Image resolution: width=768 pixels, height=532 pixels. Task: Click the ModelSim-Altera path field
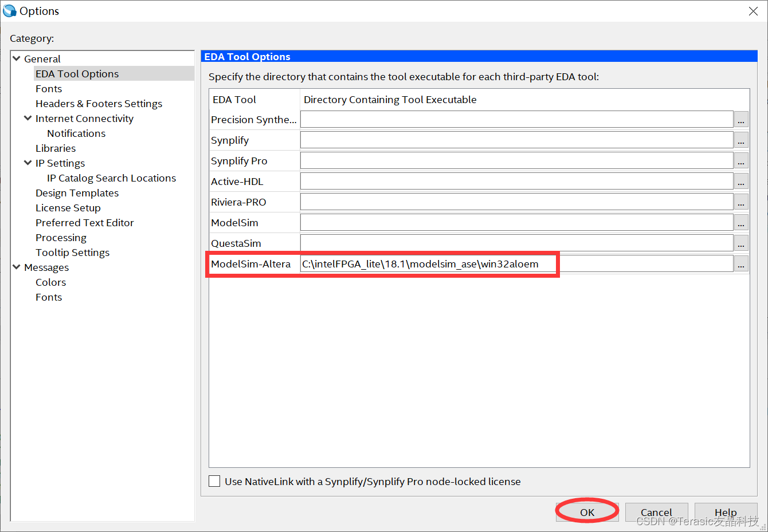[x=517, y=263]
